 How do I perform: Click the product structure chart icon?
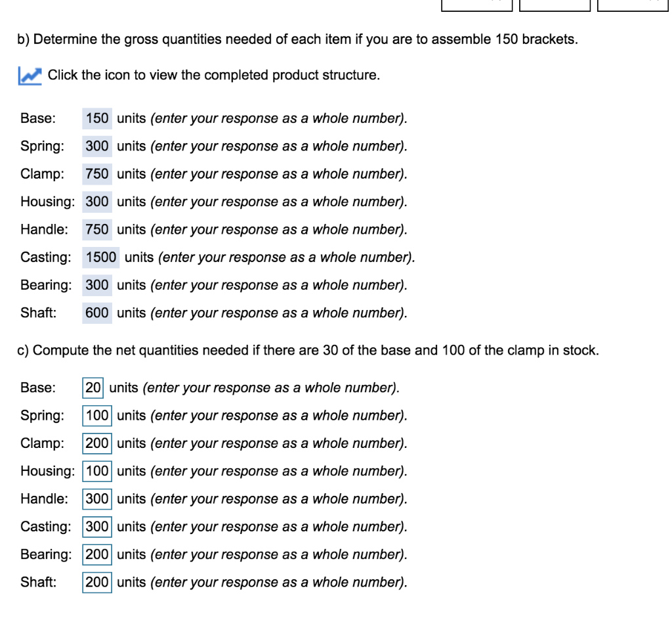pyautogui.click(x=30, y=76)
